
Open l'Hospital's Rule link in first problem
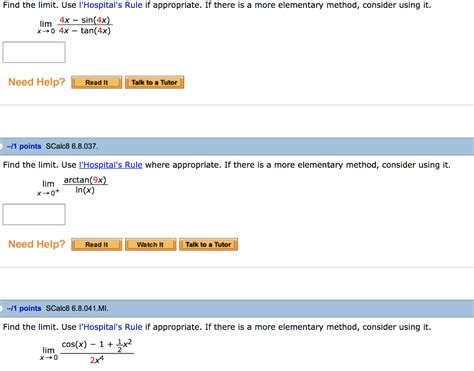click(111, 5)
